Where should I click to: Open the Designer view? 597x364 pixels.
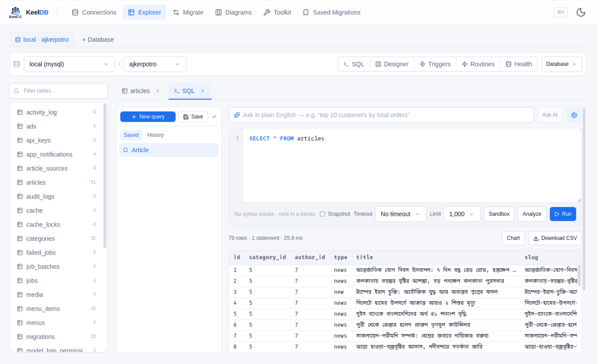[392, 64]
